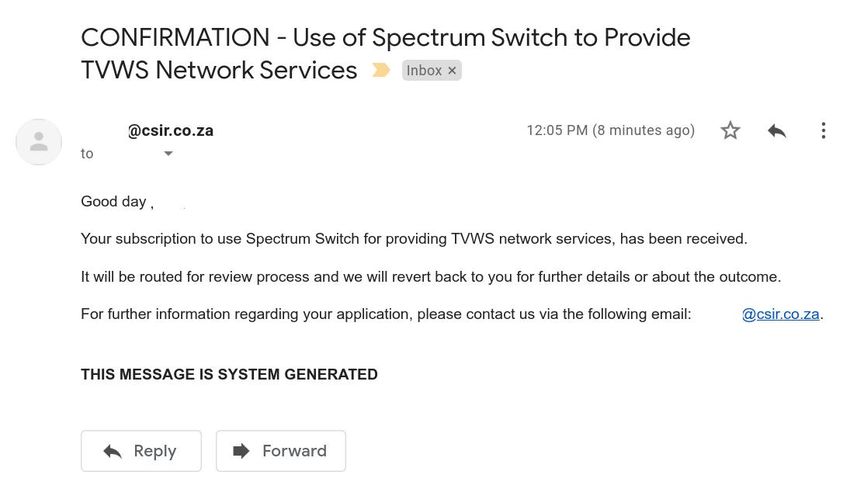Click the 12:05 PM timestamp

[x=610, y=130]
